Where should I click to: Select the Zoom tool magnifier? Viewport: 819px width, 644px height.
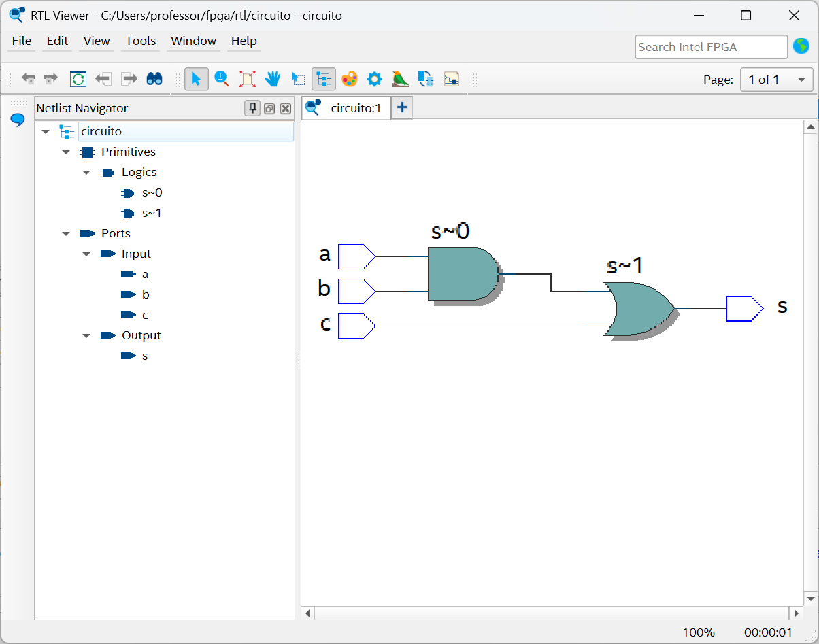coord(222,79)
